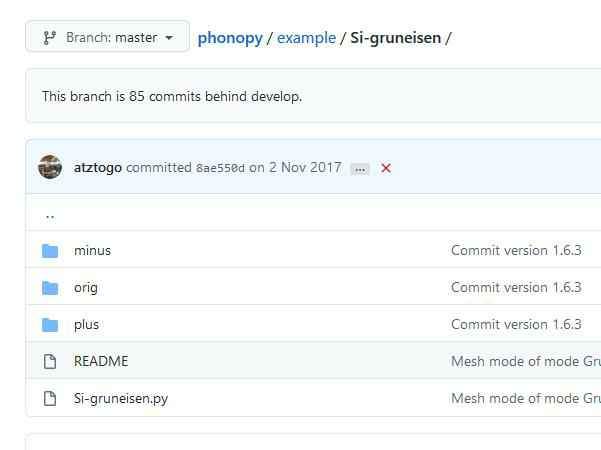Open atztogo user avatar
Screen dimensions: 601x450
[50, 167]
